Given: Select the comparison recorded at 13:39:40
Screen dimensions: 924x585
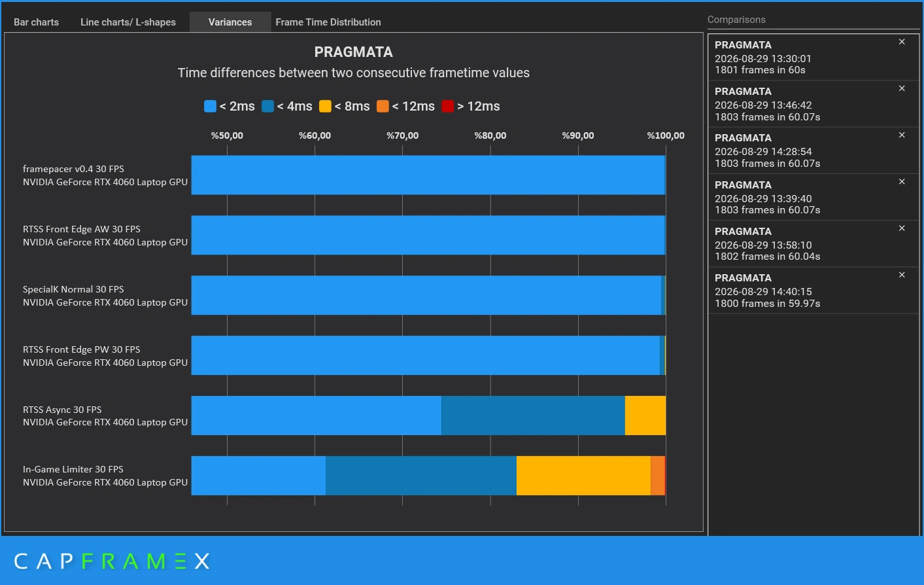Looking at the screenshot, I should [x=813, y=197].
